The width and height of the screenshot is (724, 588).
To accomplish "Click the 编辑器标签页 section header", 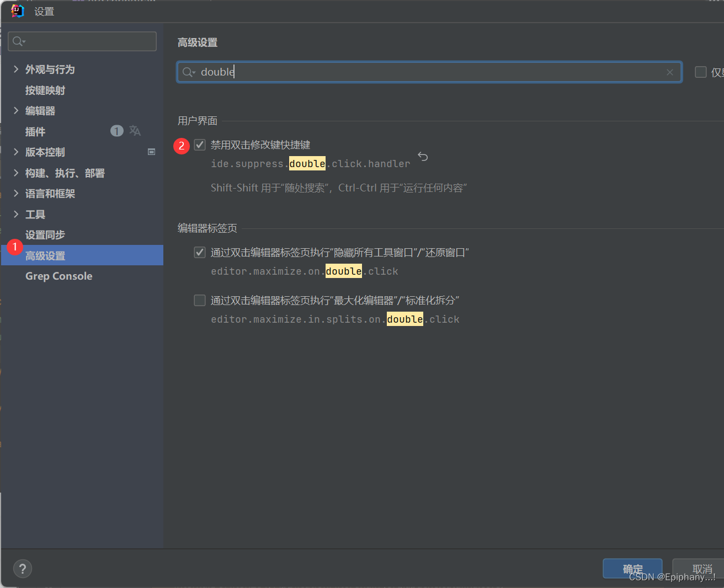I will (x=207, y=228).
